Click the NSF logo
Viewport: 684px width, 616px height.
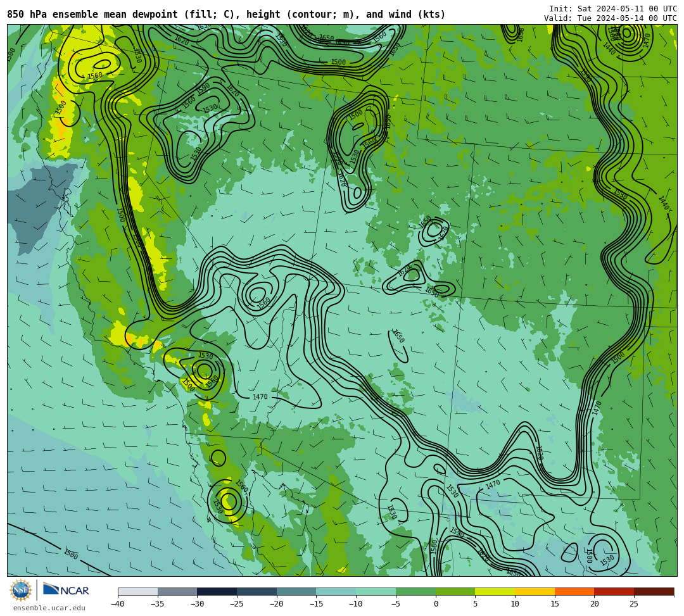pyautogui.click(x=20, y=590)
